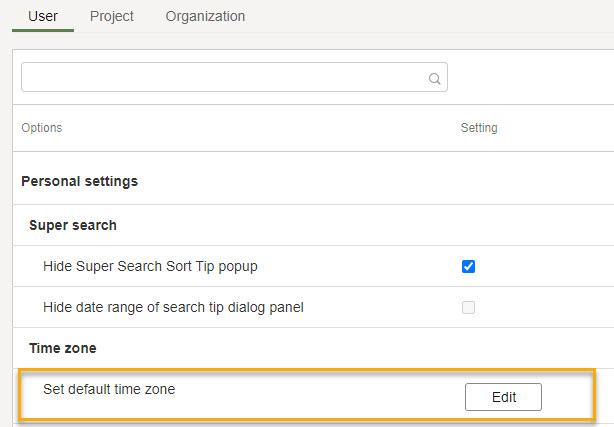Select the Set default time zone label

point(109,389)
